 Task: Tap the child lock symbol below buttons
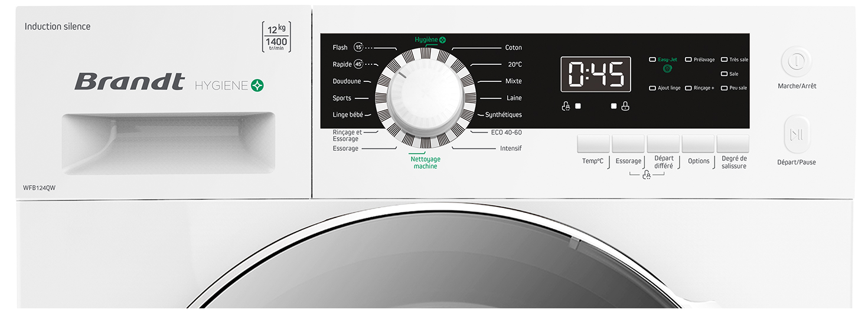(x=646, y=175)
